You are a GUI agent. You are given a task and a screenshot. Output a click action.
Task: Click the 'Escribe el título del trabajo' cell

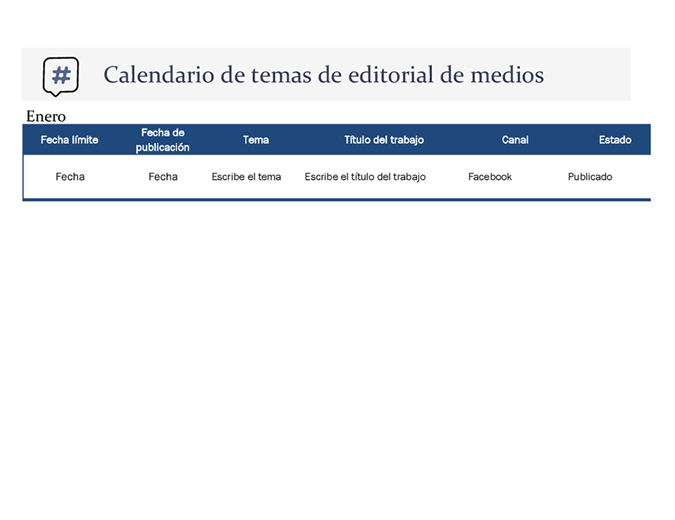tap(365, 177)
